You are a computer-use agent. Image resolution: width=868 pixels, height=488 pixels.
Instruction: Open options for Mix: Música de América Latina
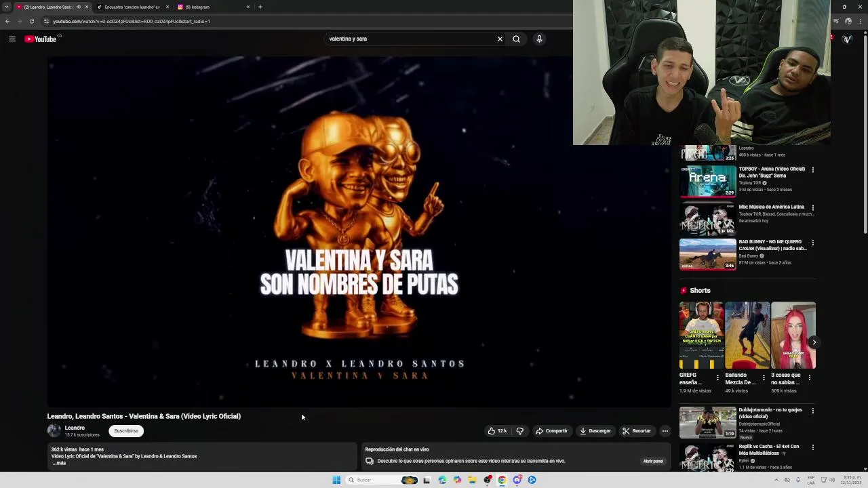click(812, 207)
